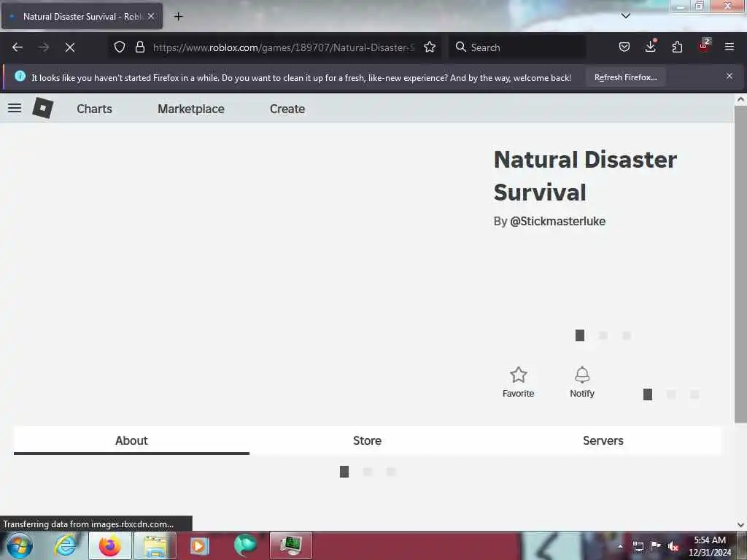This screenshot has width=747, height=560.
Task: Click the uBlock extension icon with badge
Action: pyautogui.click(x=704, y=46)
